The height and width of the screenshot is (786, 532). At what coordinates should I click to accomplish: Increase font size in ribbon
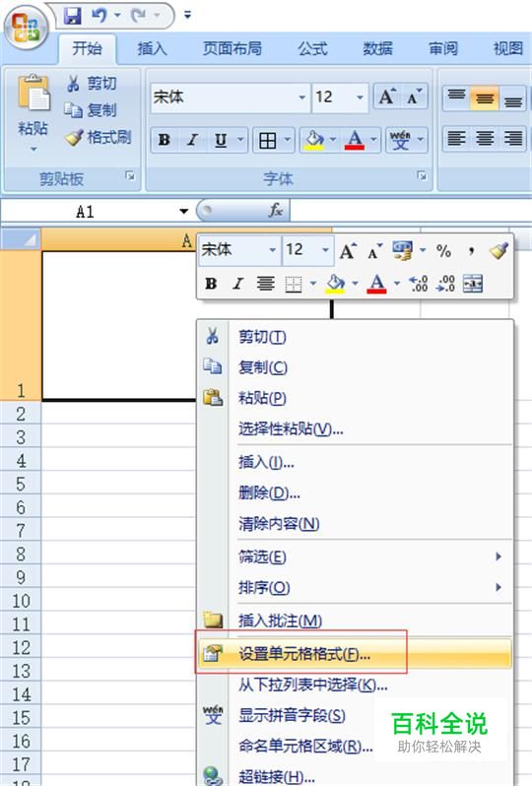click(x=387, y=97)
